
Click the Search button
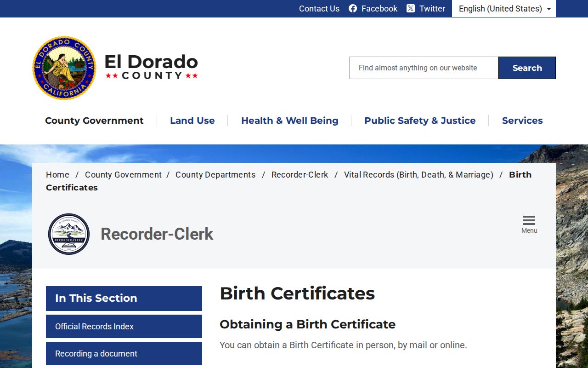pos(527,68)
